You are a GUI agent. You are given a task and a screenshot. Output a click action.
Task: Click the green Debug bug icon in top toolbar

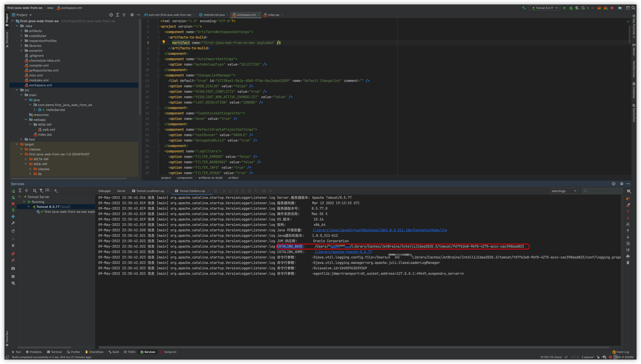tap(571, 8)
